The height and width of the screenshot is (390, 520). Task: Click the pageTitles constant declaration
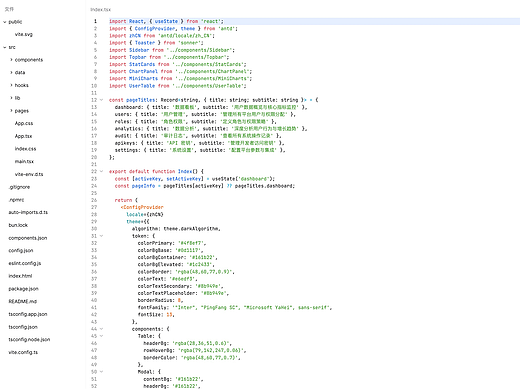coord(140,100)
